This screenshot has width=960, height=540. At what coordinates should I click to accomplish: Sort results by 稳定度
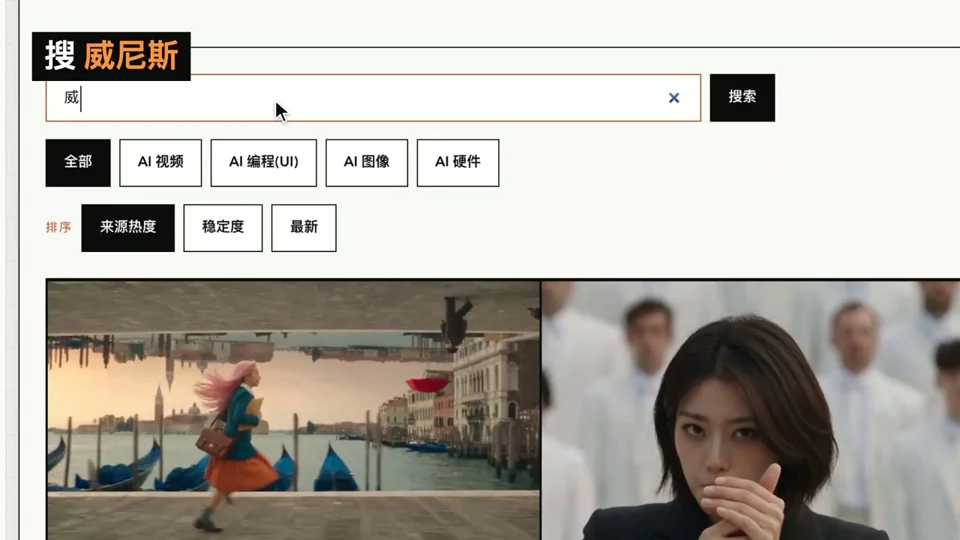coord(223,227)
